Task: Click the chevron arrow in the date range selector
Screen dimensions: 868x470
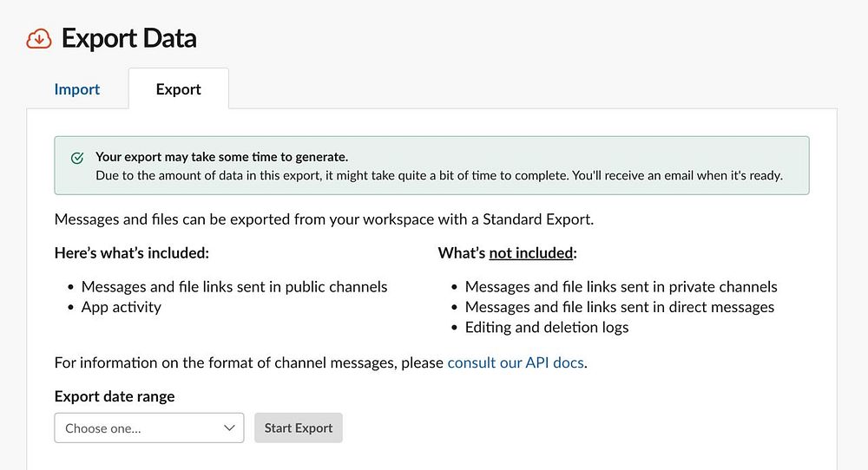Action: pyautogui.click(x=229, y=428)
